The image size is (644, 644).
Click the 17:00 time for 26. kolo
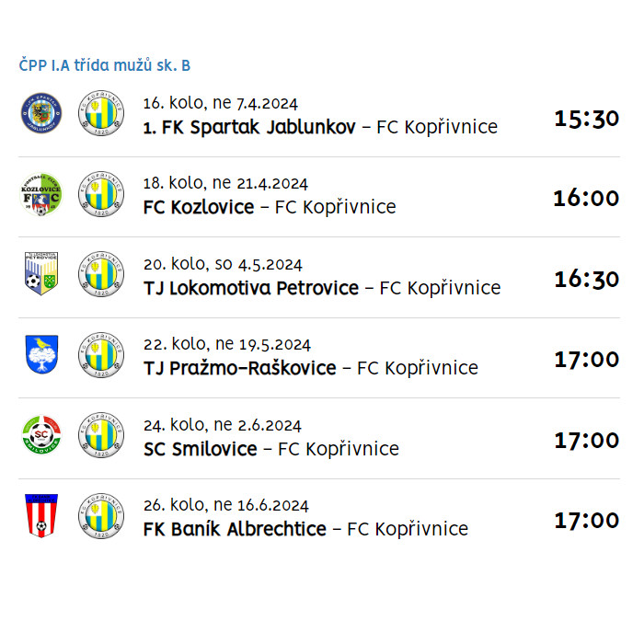point(587,521)
